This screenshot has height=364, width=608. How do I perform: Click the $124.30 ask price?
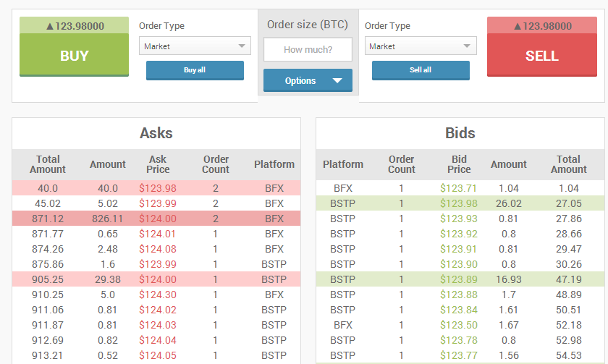[x=158, y=295]
